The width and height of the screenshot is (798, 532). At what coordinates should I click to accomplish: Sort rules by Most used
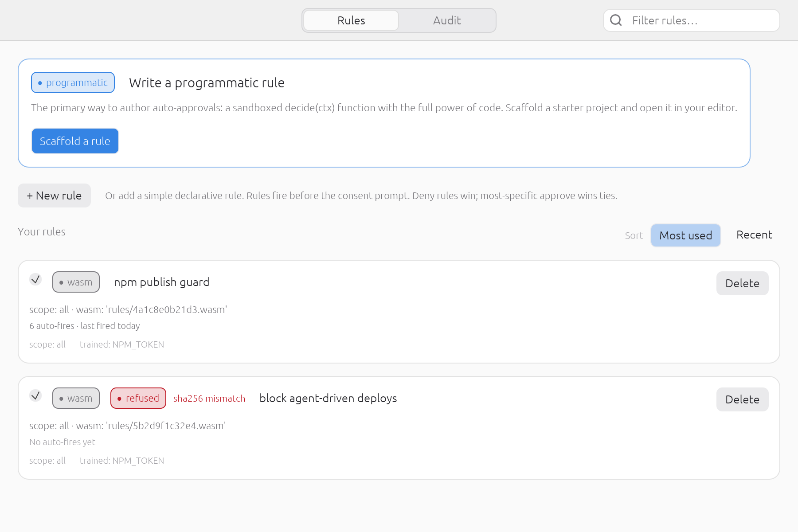click(685, 235)
